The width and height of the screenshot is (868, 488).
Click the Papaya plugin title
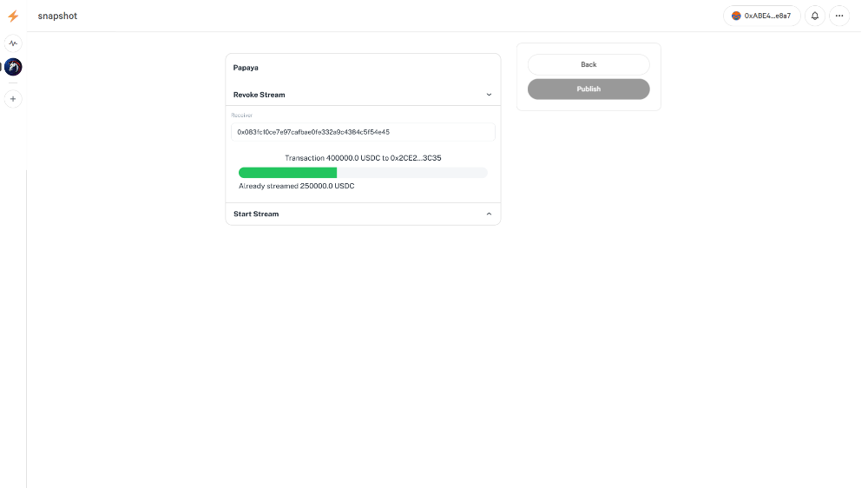246,67
